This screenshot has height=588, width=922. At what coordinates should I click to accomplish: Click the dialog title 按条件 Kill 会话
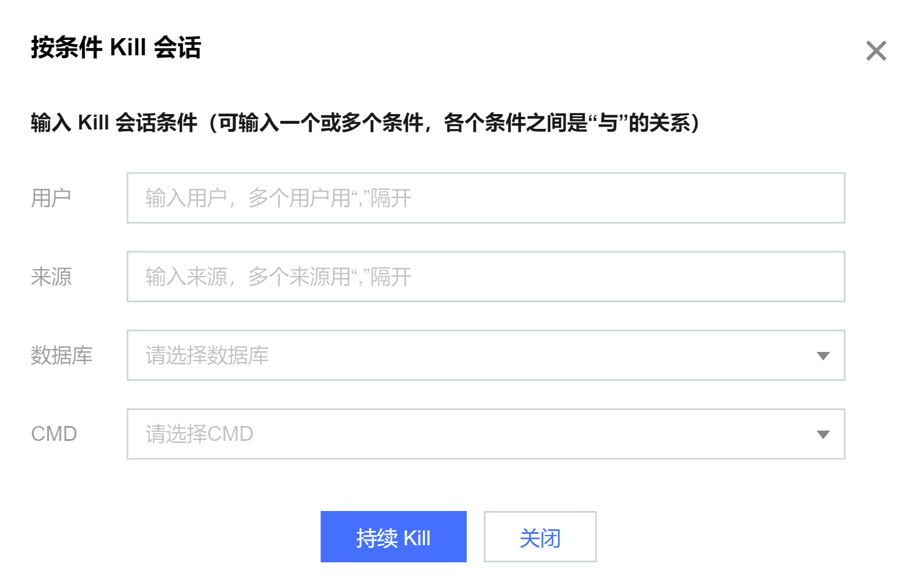116,47
